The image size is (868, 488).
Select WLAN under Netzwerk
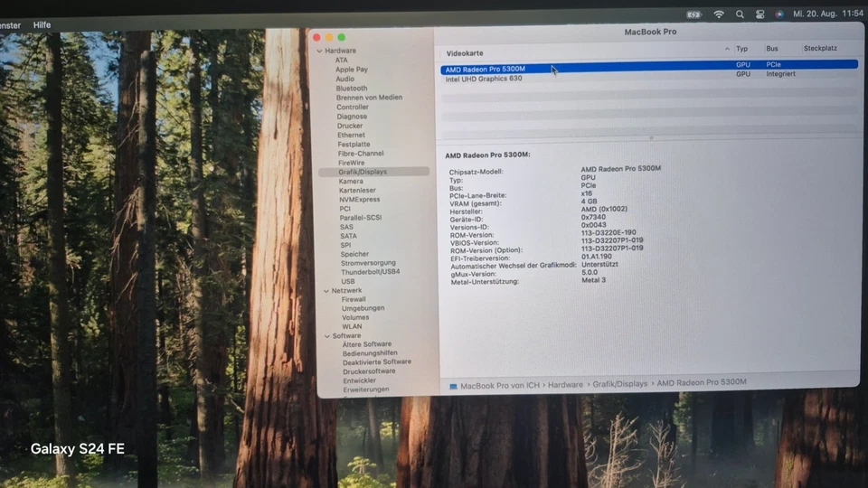tap(352, 326)
